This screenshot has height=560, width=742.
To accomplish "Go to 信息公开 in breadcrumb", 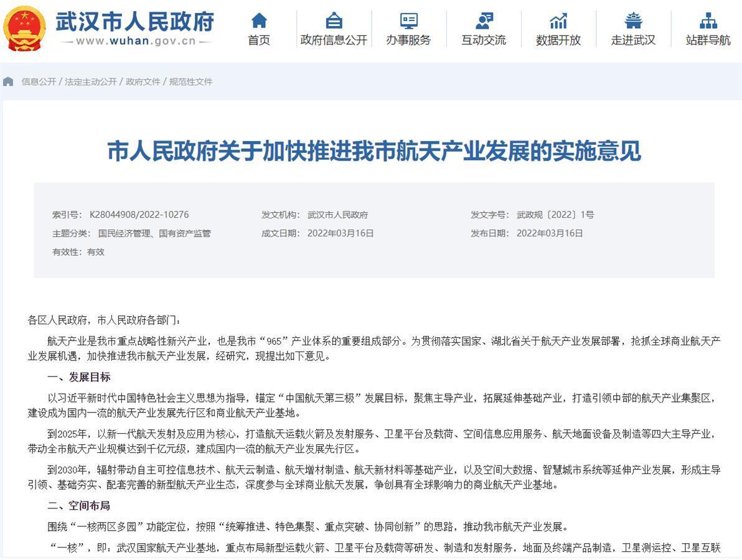I will [39, 82].
